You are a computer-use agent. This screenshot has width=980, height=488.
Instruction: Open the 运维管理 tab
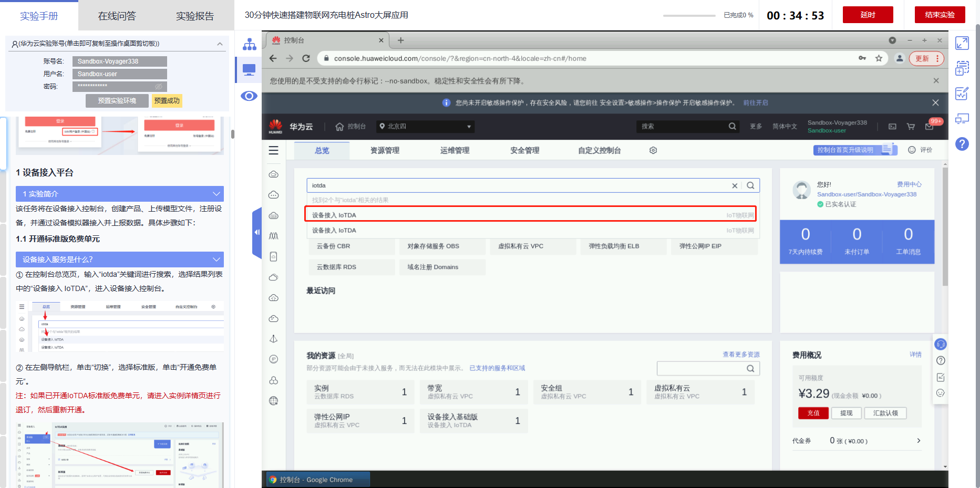(455, 151)
